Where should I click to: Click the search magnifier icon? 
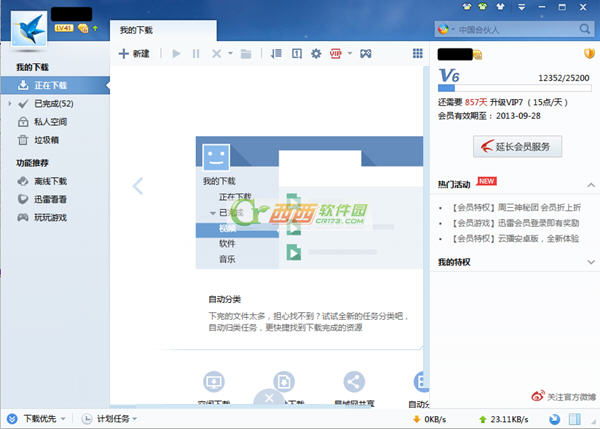[x=585, y=29]
